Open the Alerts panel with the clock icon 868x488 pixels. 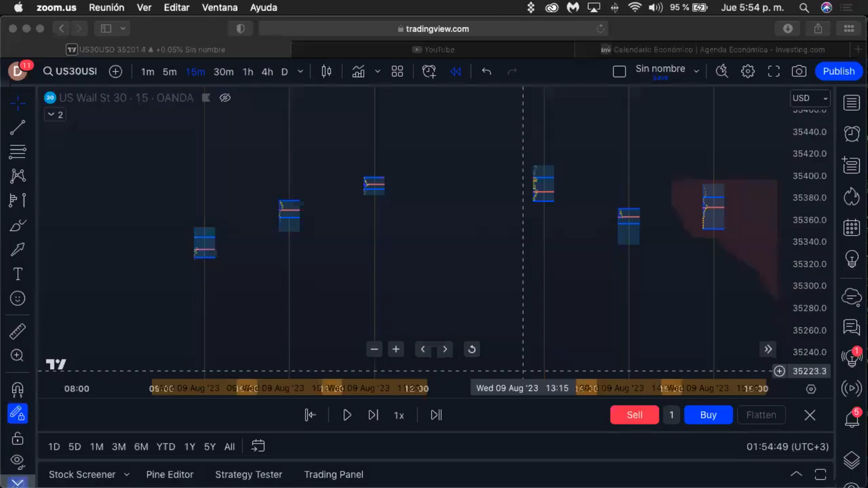coord(851,133)
